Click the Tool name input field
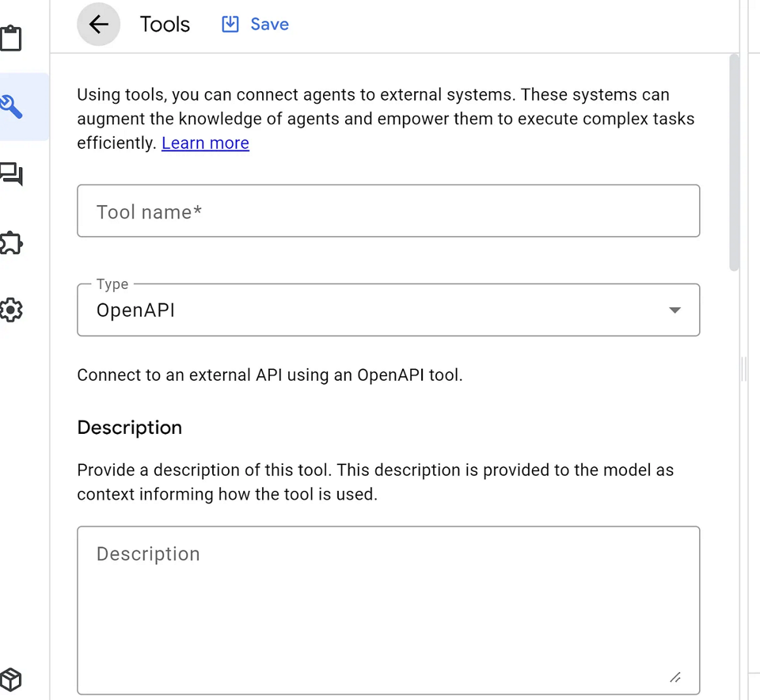760x700 pixels. tap(388, 211)
